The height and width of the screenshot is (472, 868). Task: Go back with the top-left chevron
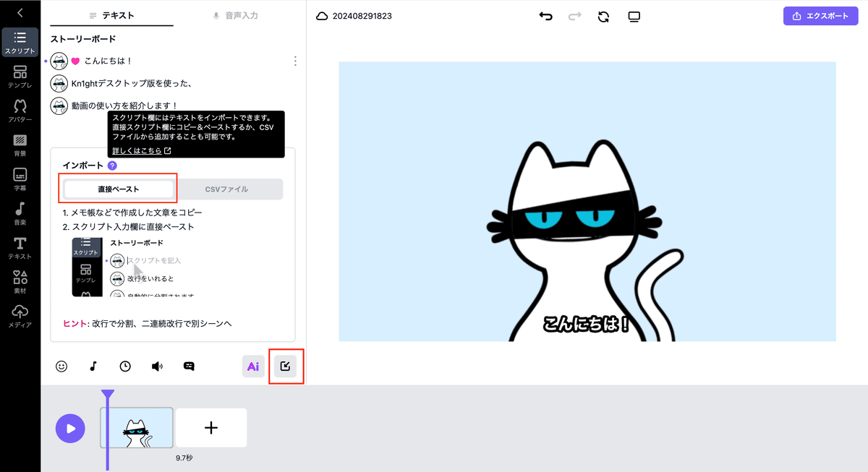(x=20, y=12)
